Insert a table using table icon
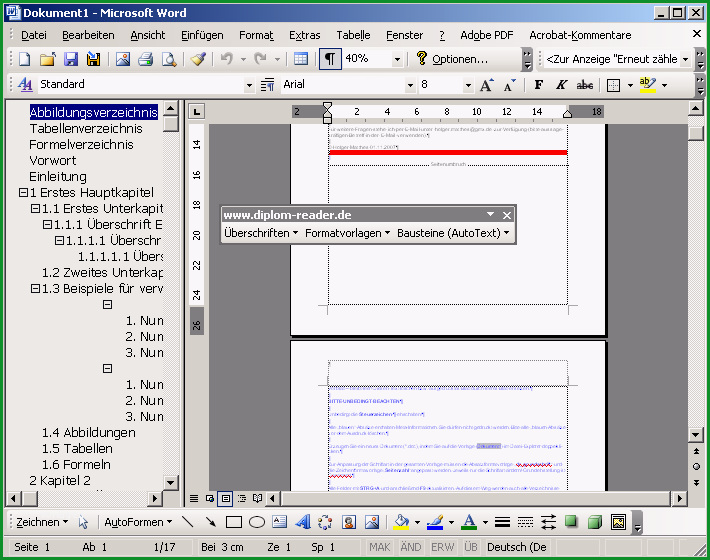 [301, 59]
